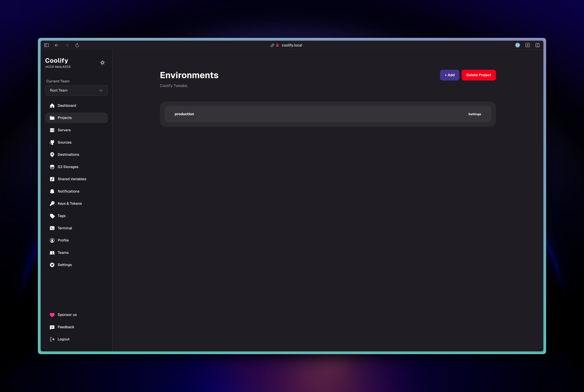Viewport: 584px width, 392px height.
Task: Click the Dashboard home icon
Action: click(x=52, y=106)
